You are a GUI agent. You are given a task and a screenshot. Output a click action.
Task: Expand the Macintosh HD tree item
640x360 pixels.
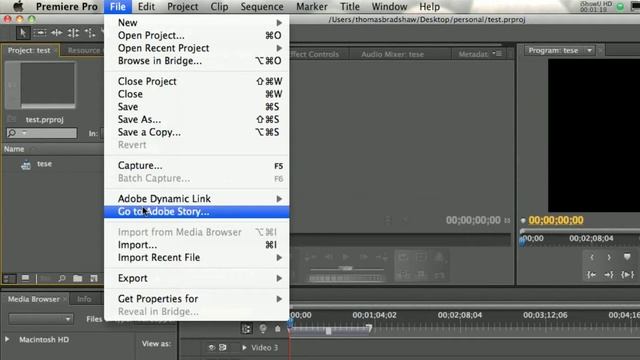(7, 340)
